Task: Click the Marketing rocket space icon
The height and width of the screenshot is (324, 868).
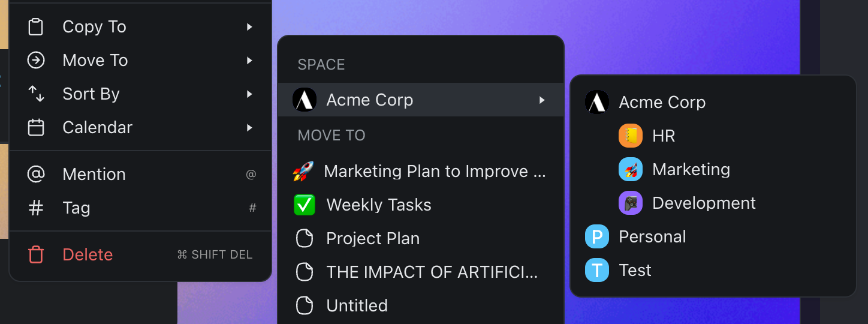Action: (x=630, y=170)
